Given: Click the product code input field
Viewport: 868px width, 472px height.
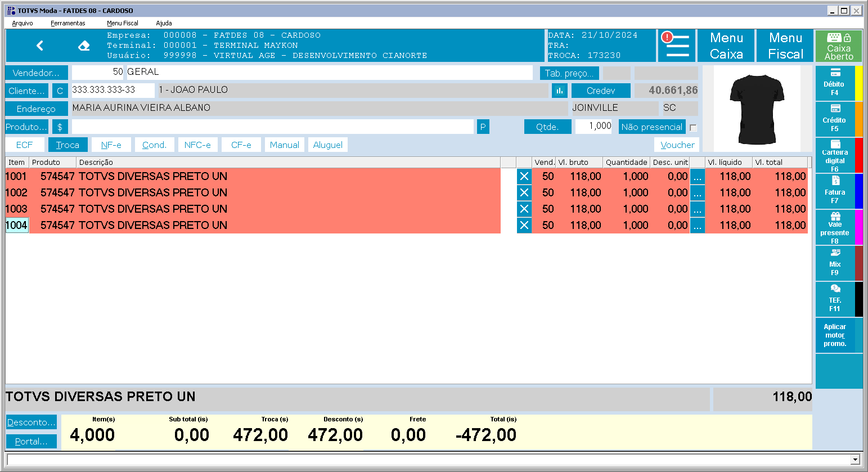Looking at the screenshot, I should [x=273, y=127].
